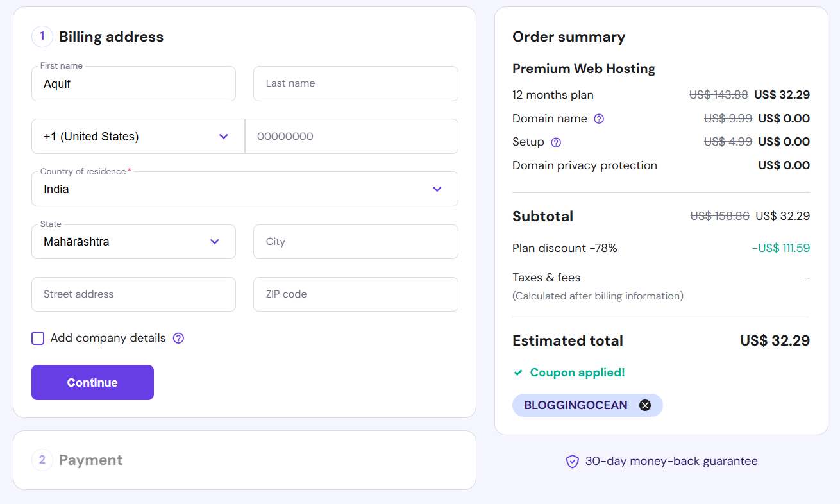Click the Last name field
Screen dimensions: 840x504
pos(356,83)
